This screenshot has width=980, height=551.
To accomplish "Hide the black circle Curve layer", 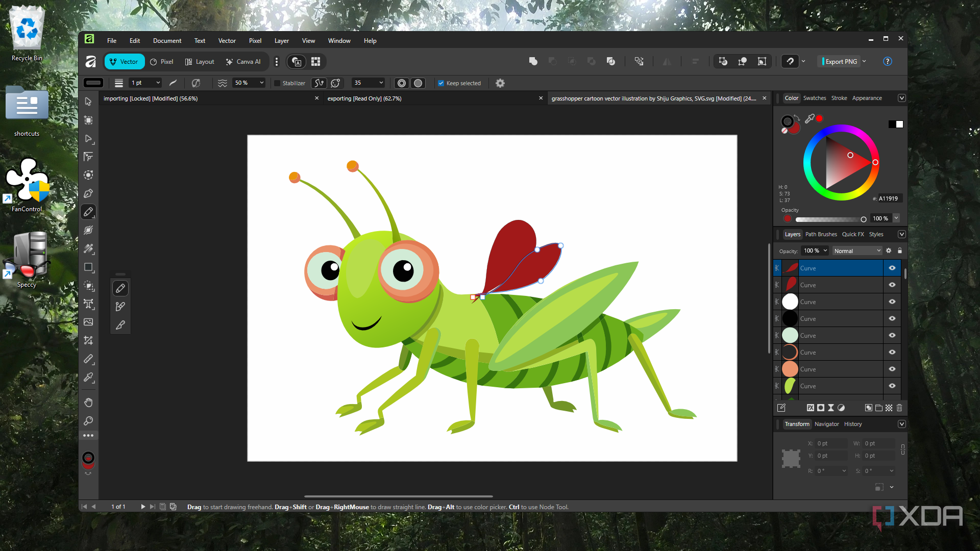I will pos(892,318).
